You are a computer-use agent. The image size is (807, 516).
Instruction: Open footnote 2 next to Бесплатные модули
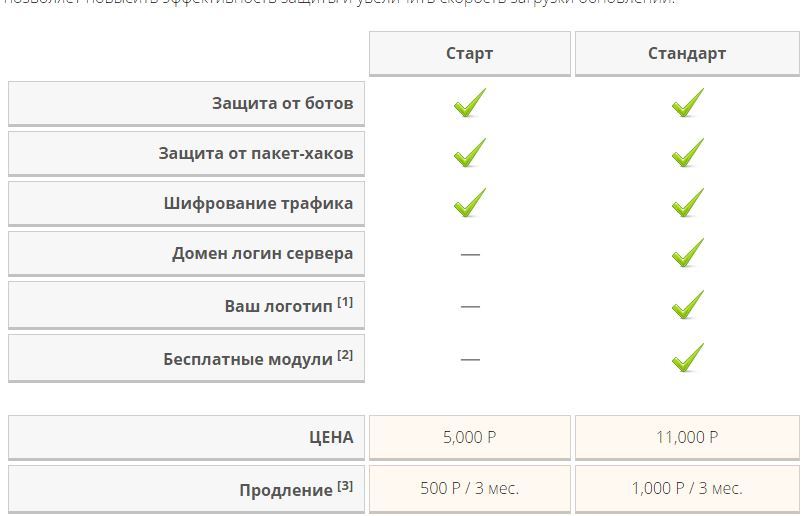(x=345, y=355)
